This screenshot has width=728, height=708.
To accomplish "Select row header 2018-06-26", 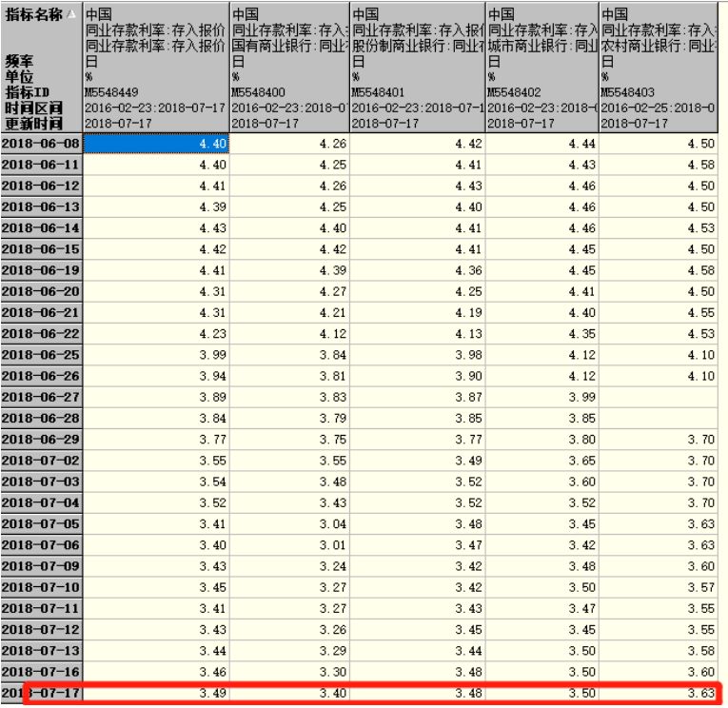I will tap(41, 376).
